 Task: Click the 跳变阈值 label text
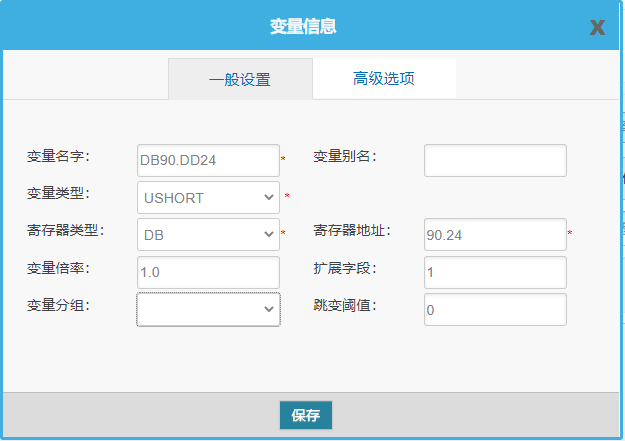(345, 305)
